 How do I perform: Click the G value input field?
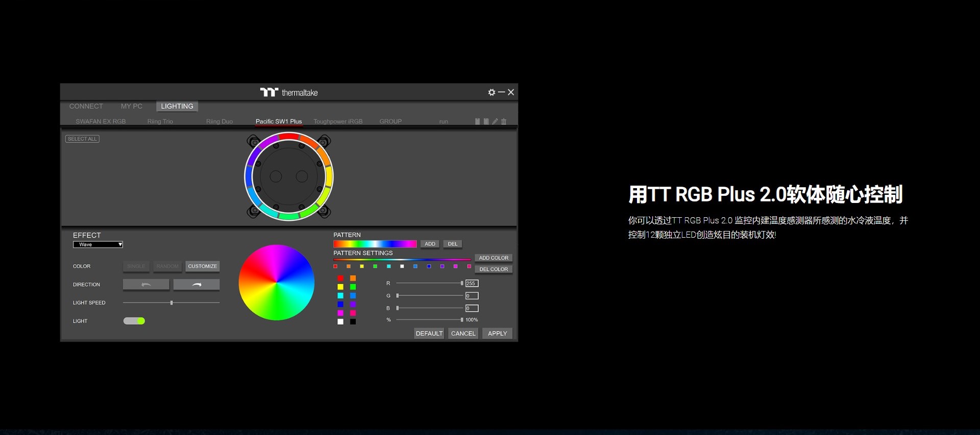pyautogui.click(x=472, y=296)
